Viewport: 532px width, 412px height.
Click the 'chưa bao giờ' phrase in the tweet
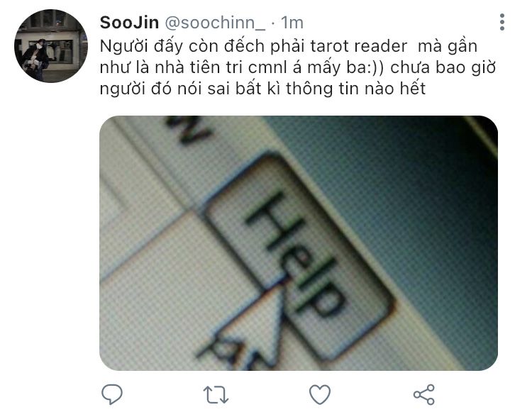pyautogui.click(x=443, y=67)
